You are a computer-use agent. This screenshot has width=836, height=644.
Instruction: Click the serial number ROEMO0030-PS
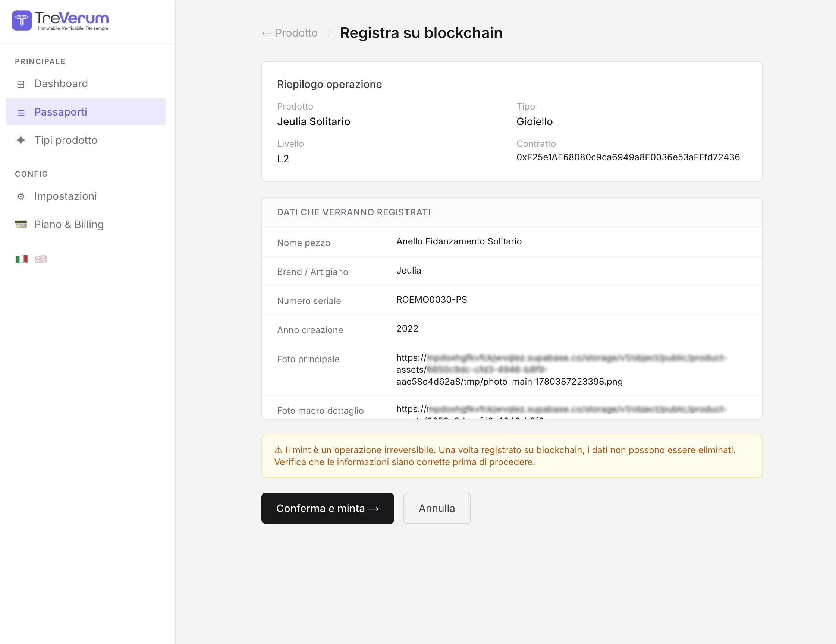click(432, 300)
